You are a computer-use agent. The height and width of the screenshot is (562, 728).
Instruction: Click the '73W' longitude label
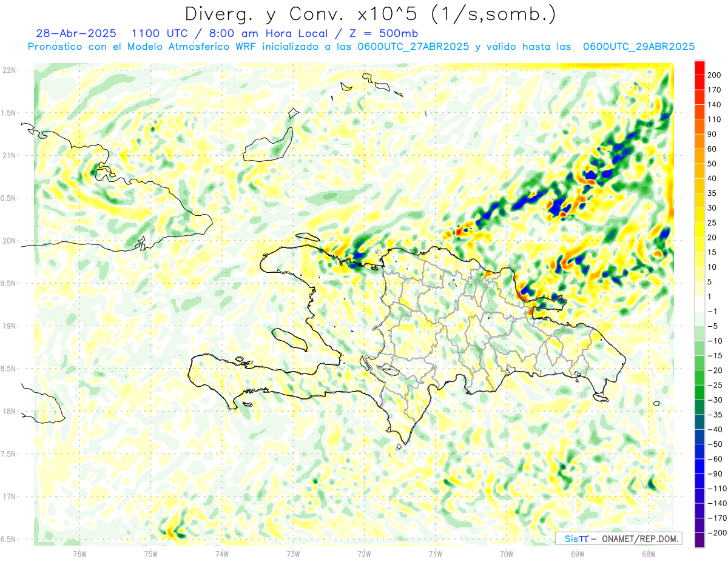coord(292,554)
